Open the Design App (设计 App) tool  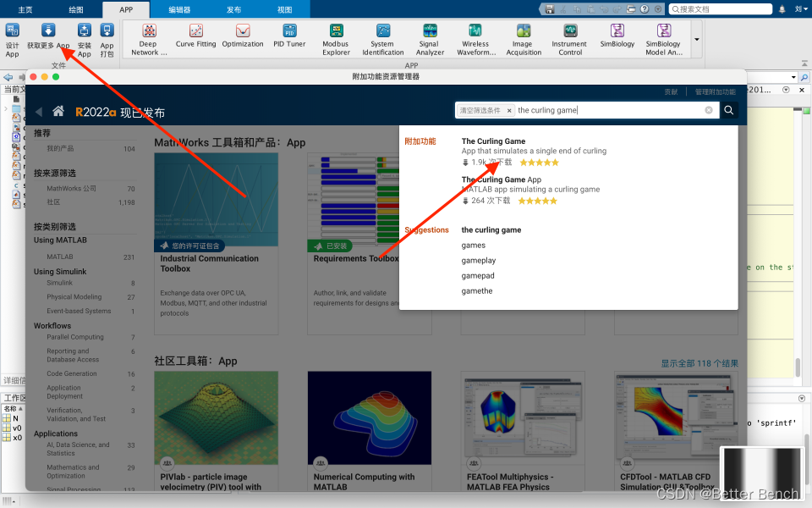click(13, 41)
